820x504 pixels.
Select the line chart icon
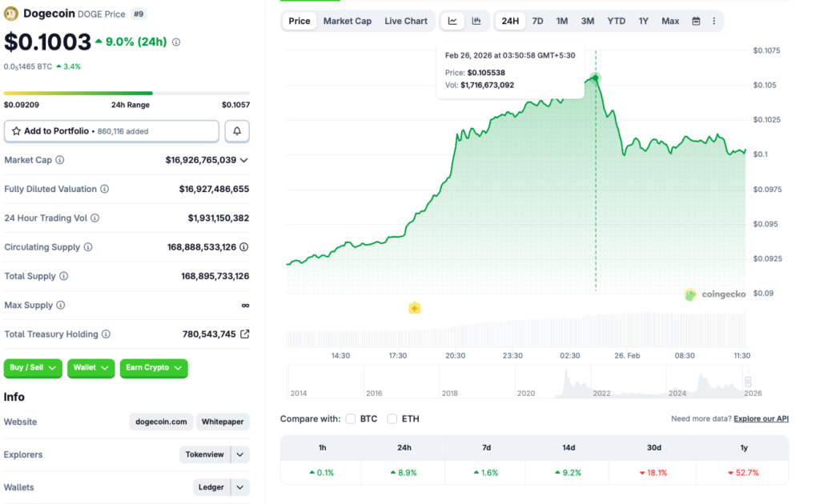click(452, 21)
